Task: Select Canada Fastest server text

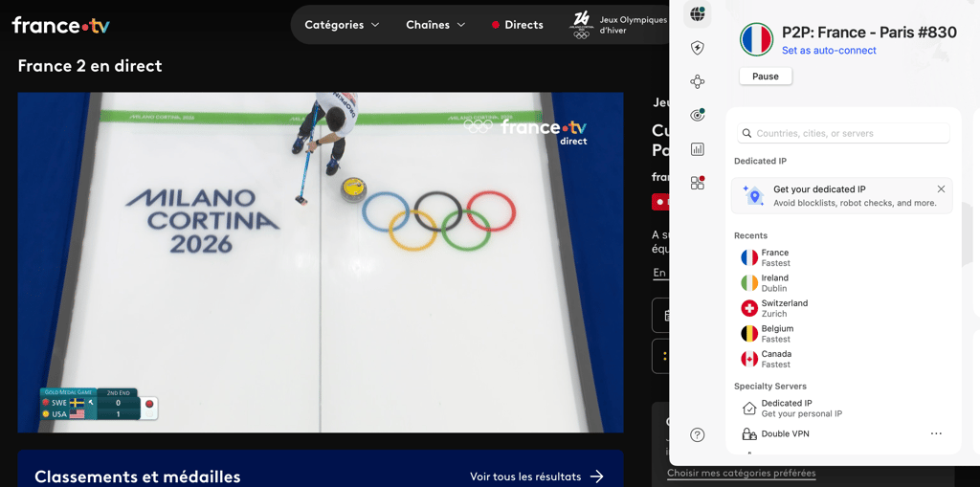Action: pos(776,359)
